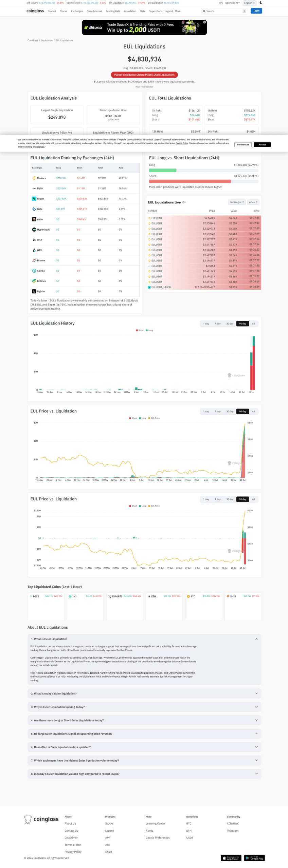288x868 pixels.
Task: Open the Liquidation nav menu item
Action: [x=130, y=11]
